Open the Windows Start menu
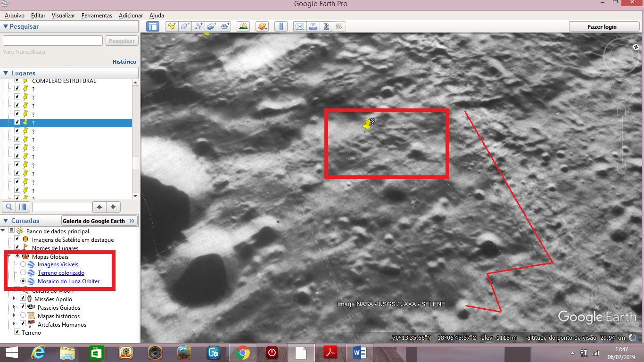644x362 pixels. pos(11,352)
